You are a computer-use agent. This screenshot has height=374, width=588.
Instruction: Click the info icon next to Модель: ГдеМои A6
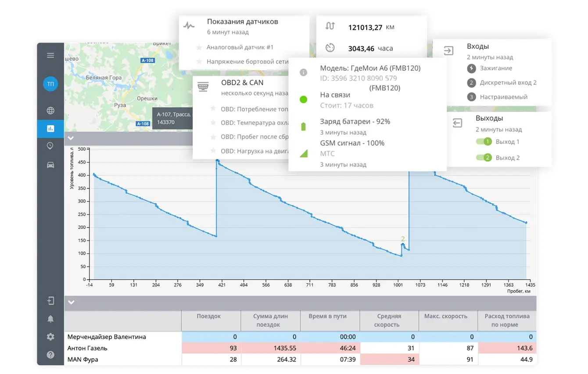tap(303, 73)
